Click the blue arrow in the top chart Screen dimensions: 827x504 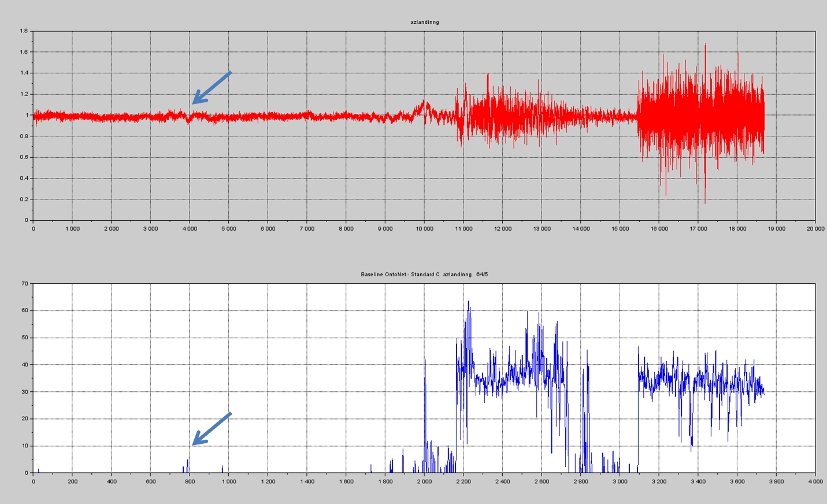(212, 88)
